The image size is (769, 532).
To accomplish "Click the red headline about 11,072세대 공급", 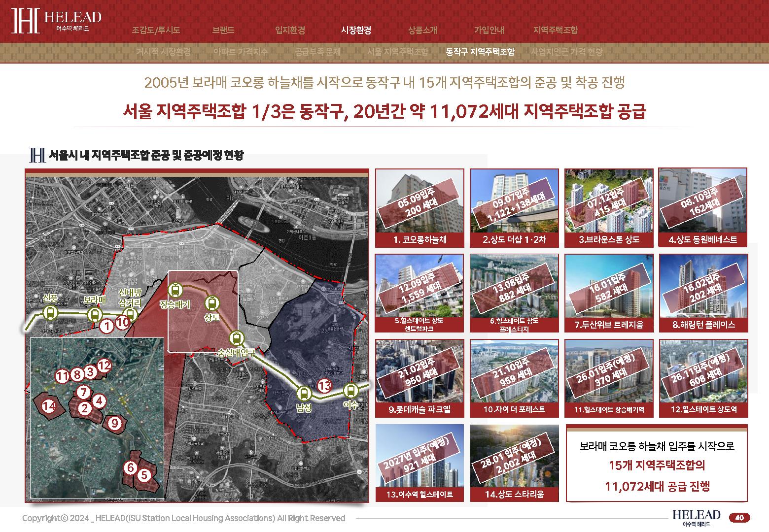I will point(384,111).
